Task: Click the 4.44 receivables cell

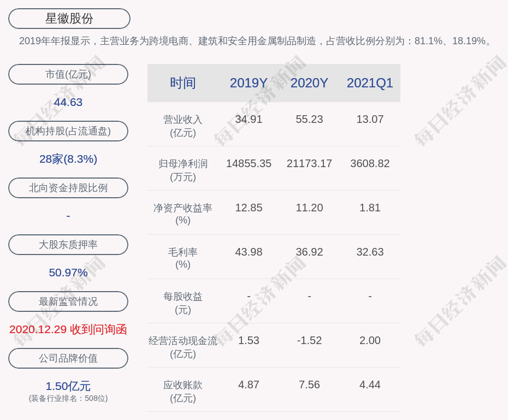Action: click(x=370, y=384)
